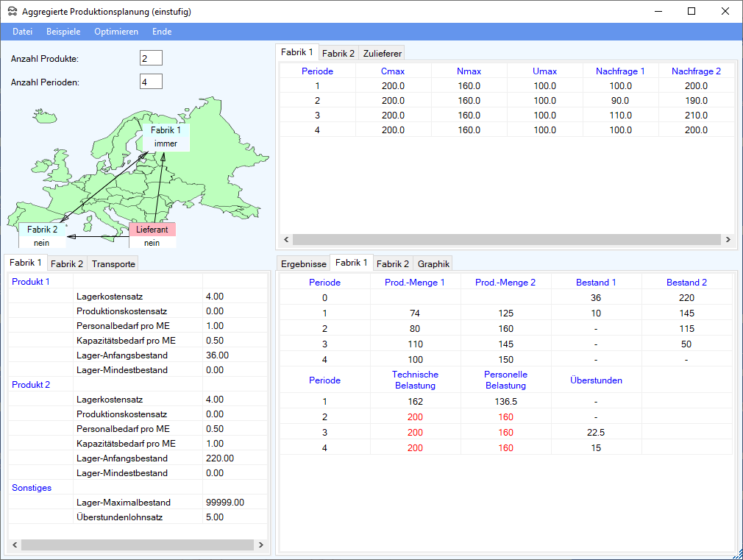The width and height of the screenshot is (743, 560).
Task: Switch to the Ergebnisse tab
Action: coord(303,263)
